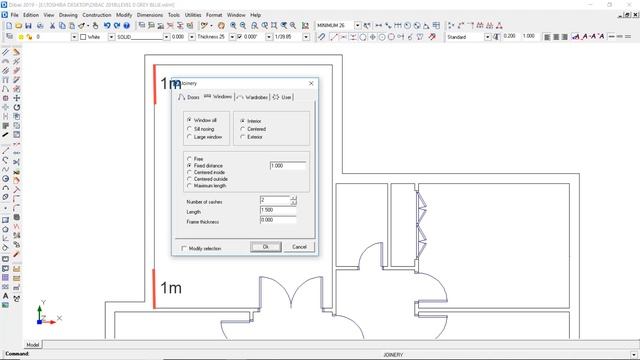Select the Rotate tool in left toolbar
Viewport: 640px width, 360px height.
point(16,107)
